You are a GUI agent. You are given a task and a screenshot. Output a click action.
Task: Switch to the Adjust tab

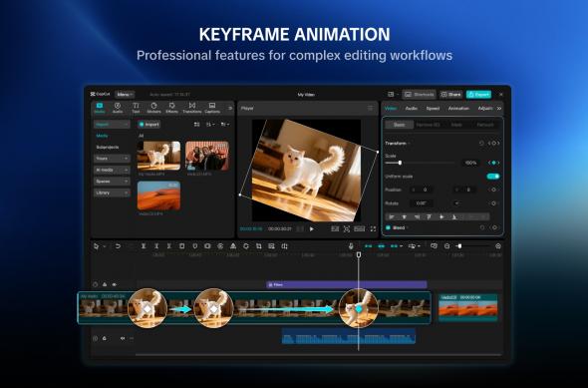tap(485, 108)
